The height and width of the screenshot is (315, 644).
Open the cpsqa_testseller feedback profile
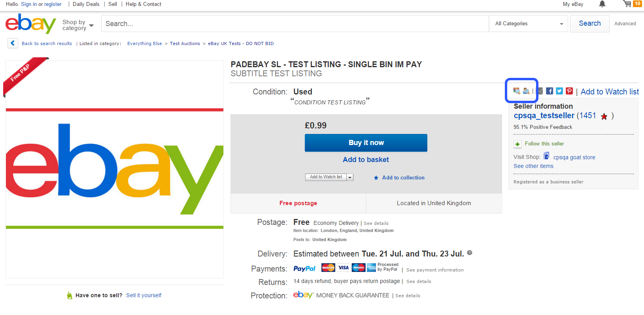point(544,115)
